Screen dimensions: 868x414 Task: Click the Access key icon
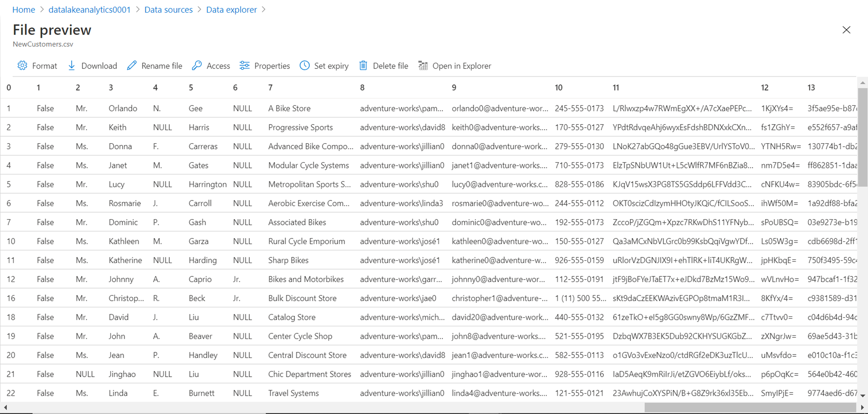(197, 66)
